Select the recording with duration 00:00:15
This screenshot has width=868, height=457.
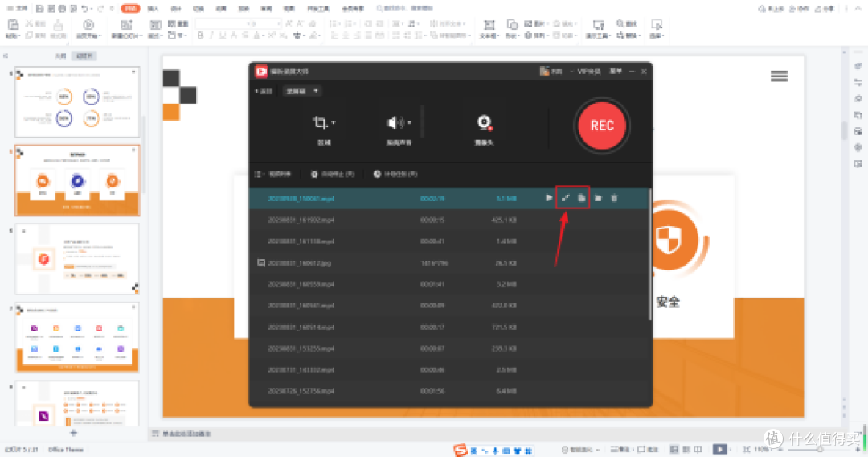[x=448, y=220]
